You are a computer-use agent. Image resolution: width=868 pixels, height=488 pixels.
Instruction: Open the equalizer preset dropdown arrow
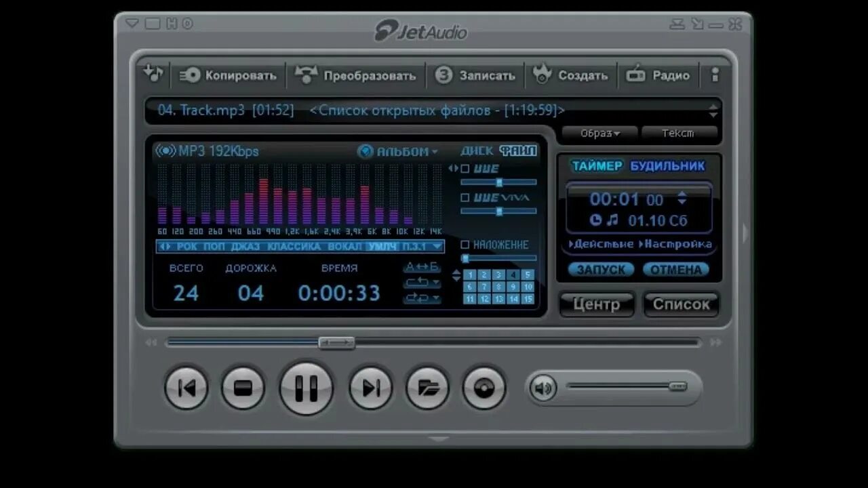[437, 247]
